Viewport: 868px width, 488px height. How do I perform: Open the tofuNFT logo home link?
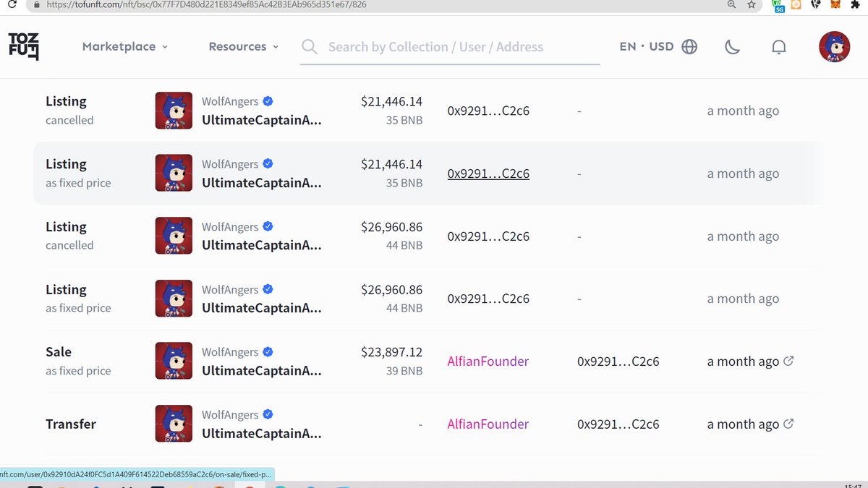(x=24, y=46)
